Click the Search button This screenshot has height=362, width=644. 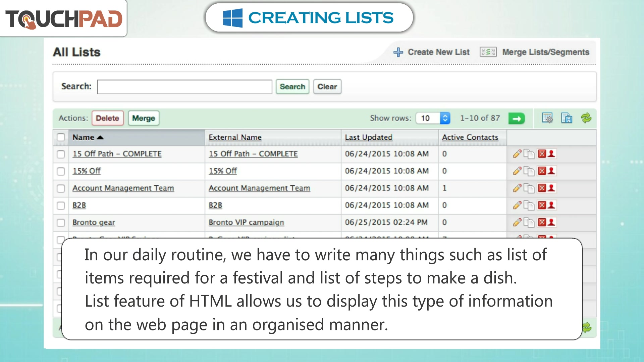292,87
